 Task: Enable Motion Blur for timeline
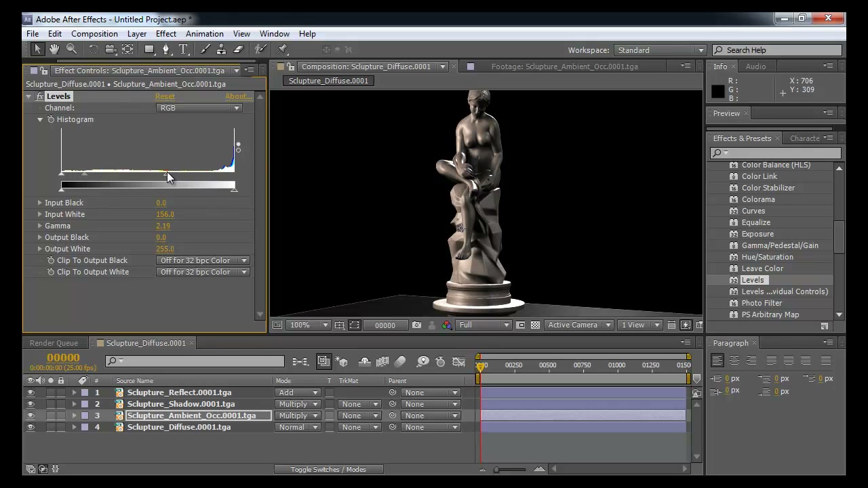click(400, 362)
